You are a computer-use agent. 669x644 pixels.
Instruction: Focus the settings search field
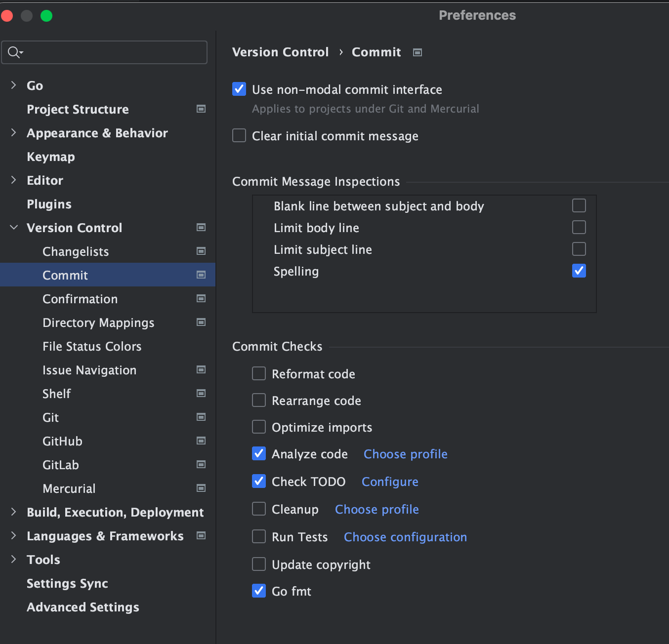point(104,52)
